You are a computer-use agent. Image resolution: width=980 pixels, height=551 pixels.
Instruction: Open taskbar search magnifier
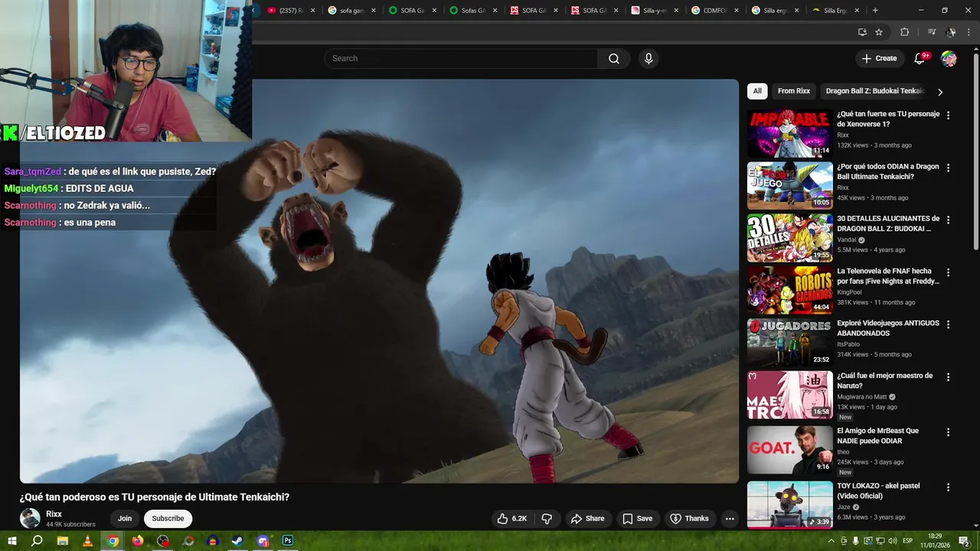37,540
